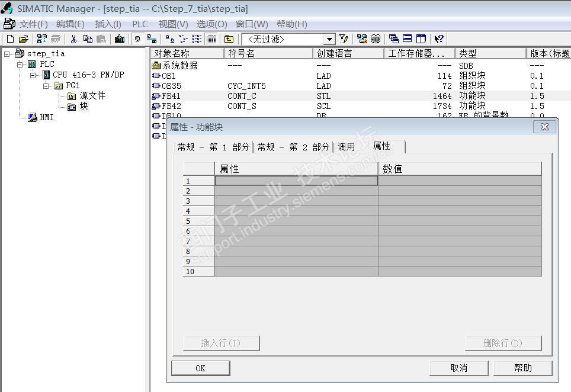
Task: Open the 选项(O) menu
Action: point(211,24)
